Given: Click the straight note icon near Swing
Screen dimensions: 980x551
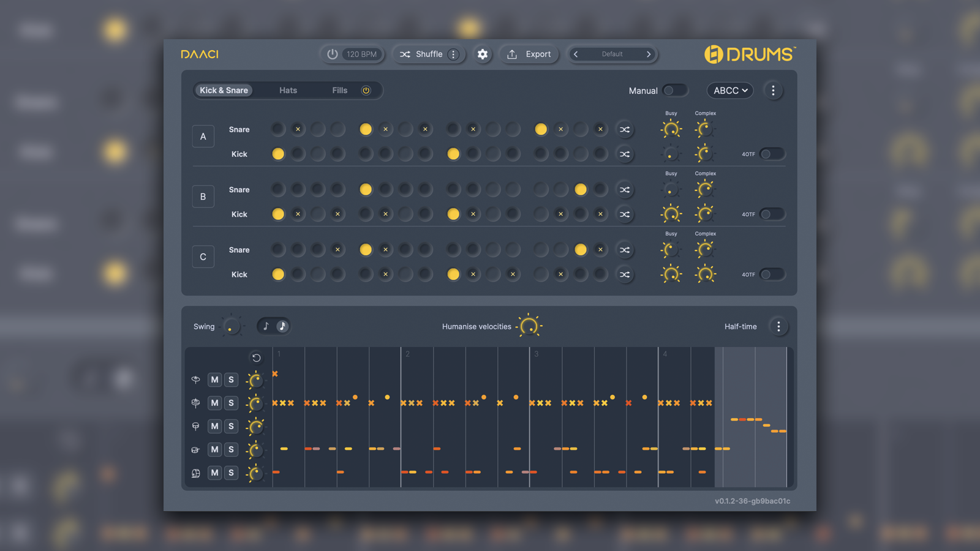Looking at the screenshot, I should [265, 326].
